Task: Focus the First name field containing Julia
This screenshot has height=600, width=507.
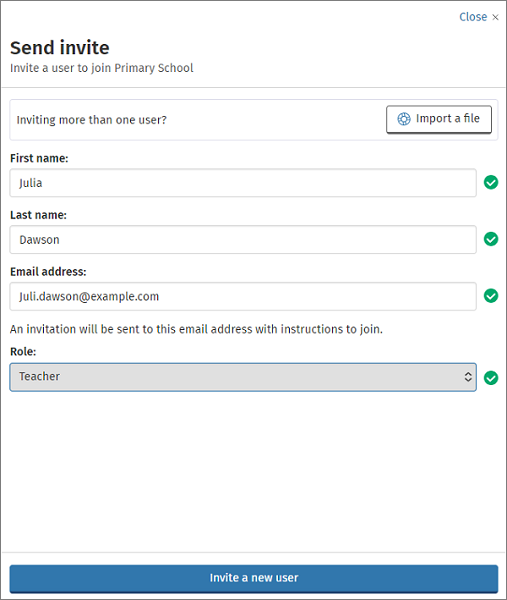Action: [x=243, y=183]
